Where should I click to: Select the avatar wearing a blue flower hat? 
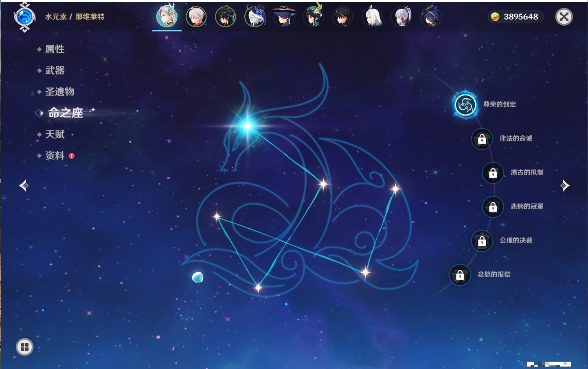pos(255,17)
